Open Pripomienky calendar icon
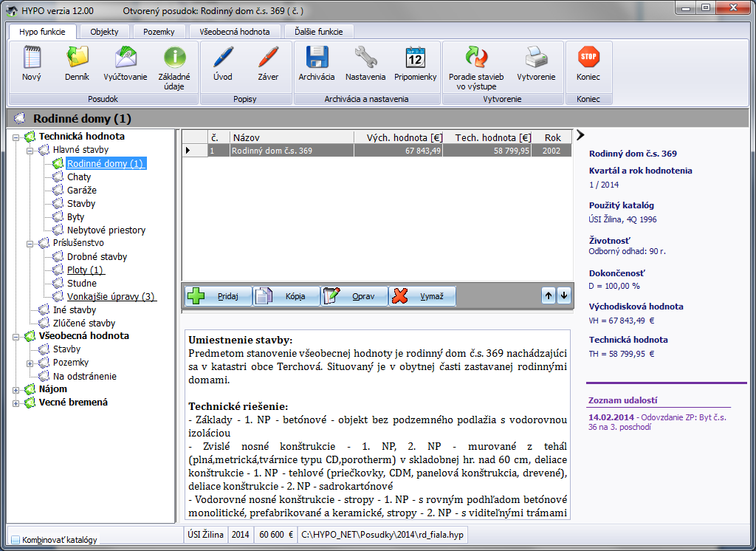 point(415,58)
